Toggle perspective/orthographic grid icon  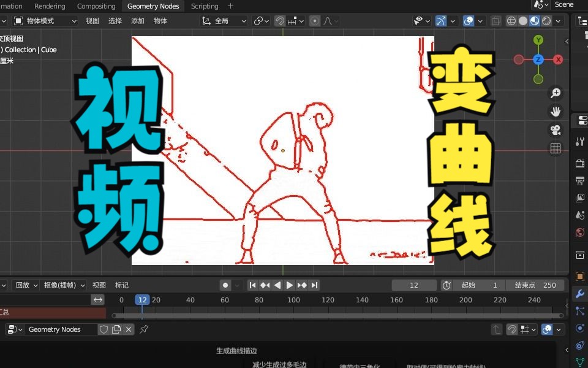[x=556, y=148]
